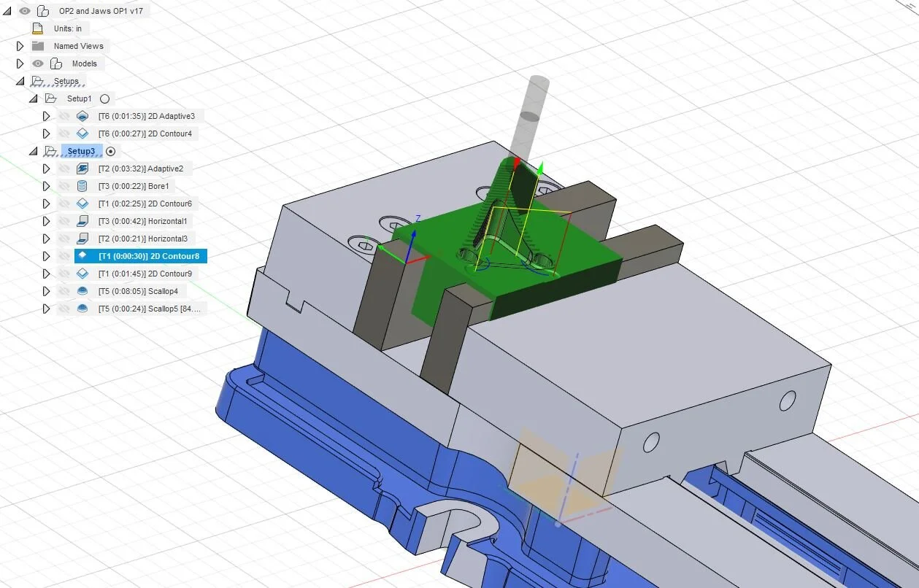
Task: Toggle toolpath visibility for Scallop4
Action: 64,291
